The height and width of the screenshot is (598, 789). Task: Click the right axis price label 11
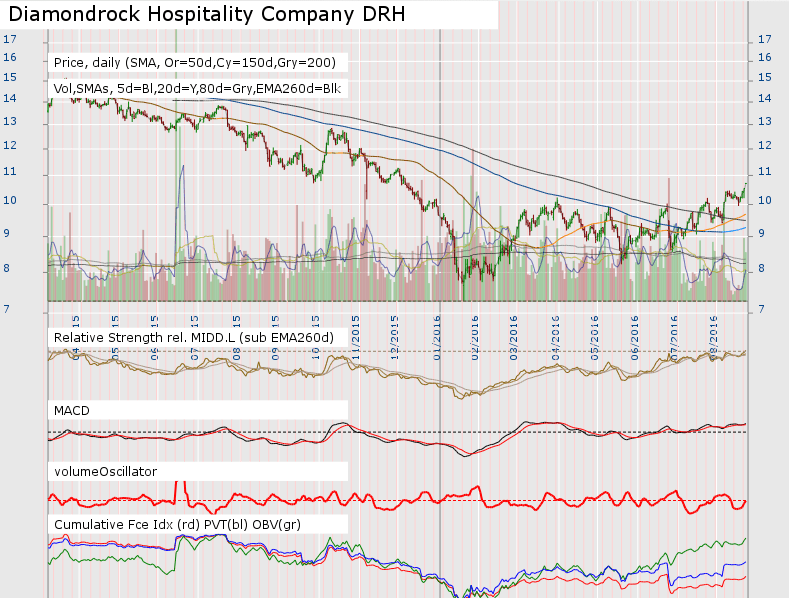(765, 171)
